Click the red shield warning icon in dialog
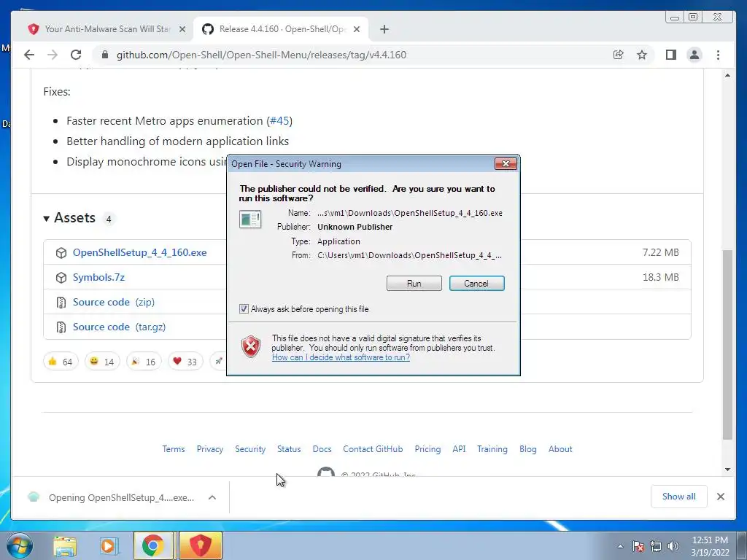747x560 pixels. (x=251, y=346)
